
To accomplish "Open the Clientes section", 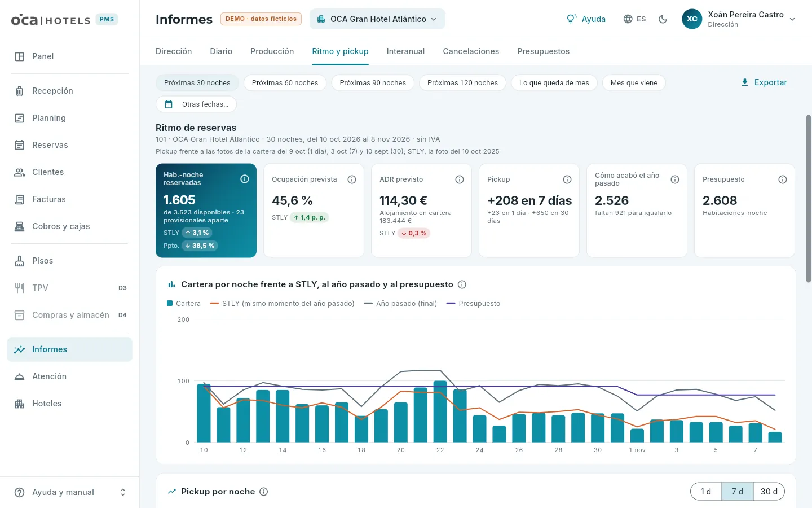I will (69, 172).
